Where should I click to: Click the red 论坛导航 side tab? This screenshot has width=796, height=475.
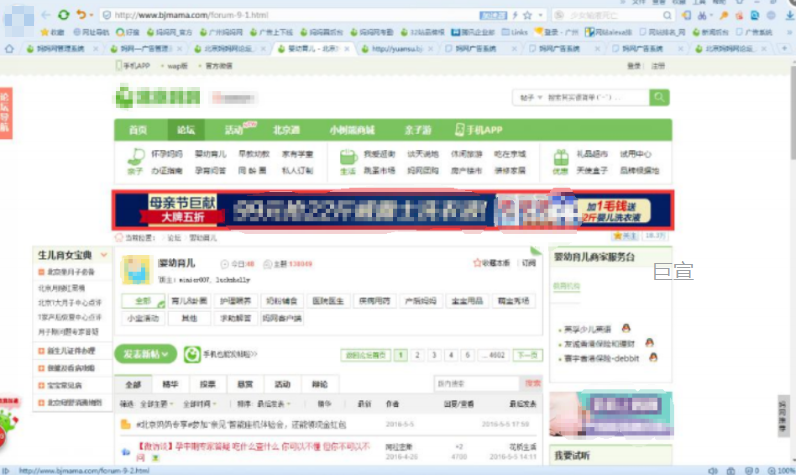pyautogui.click(x=6, y=113)
